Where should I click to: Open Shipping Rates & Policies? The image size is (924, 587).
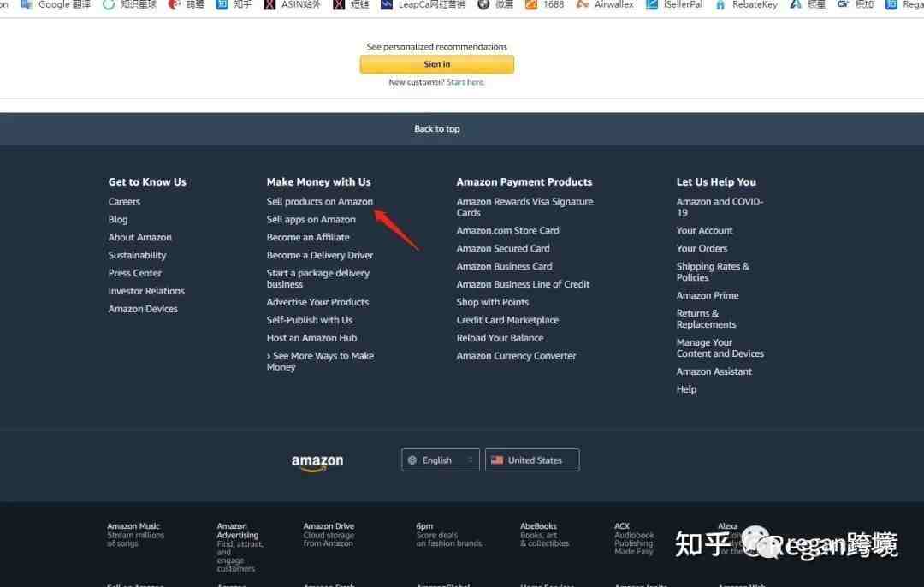pos(713,272)
